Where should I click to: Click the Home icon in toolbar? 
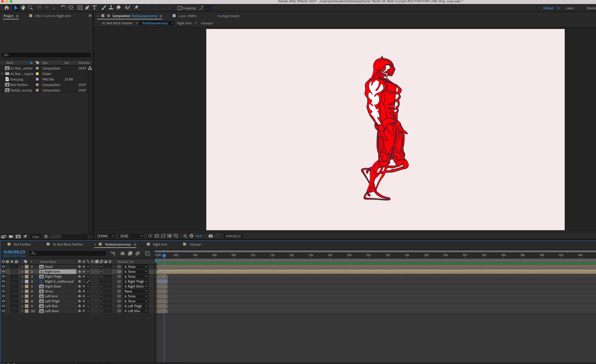click(7, 8)
